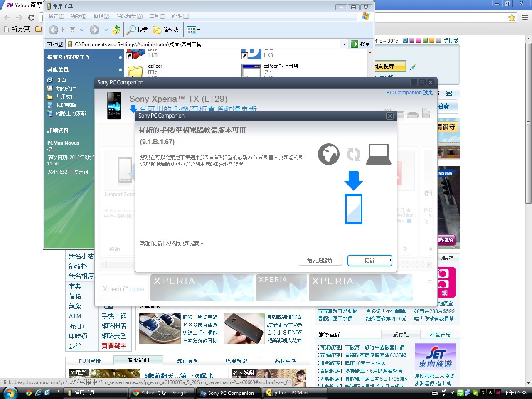Image resolution: width=532 pixels, height=399 pixels.
Task: Click the 移至 go button
Action: click(360, 44)
